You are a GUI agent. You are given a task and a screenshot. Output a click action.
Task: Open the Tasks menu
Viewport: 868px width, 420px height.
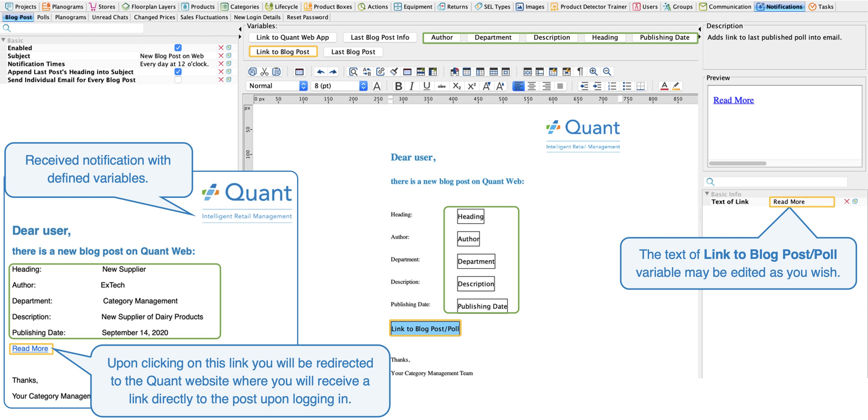click(x=821, y=6)
